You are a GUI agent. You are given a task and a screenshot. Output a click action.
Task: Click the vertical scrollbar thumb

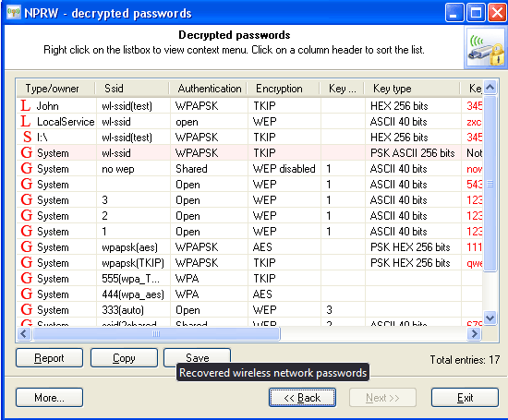(490, 184)
